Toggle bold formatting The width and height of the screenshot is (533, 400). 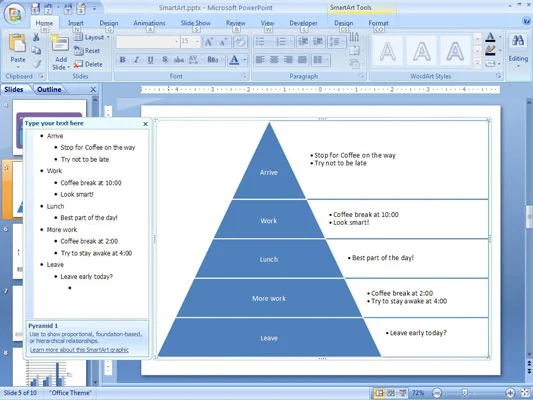tap(123, 60)
